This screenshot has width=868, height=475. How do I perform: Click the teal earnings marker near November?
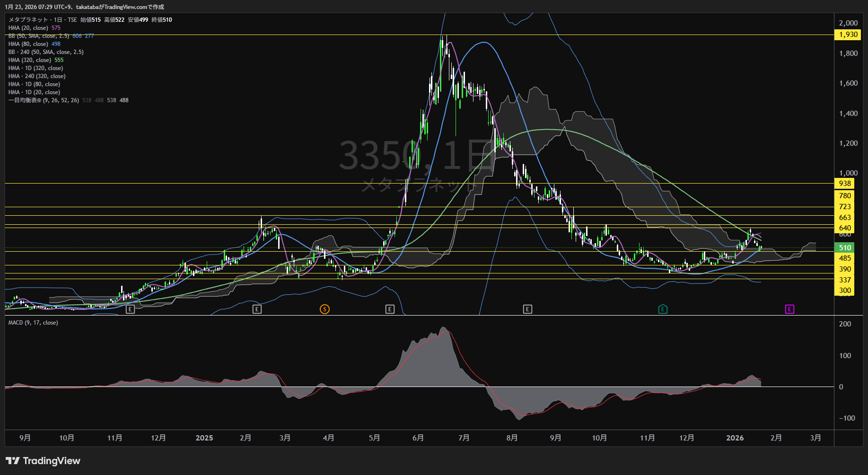[663, 309]
